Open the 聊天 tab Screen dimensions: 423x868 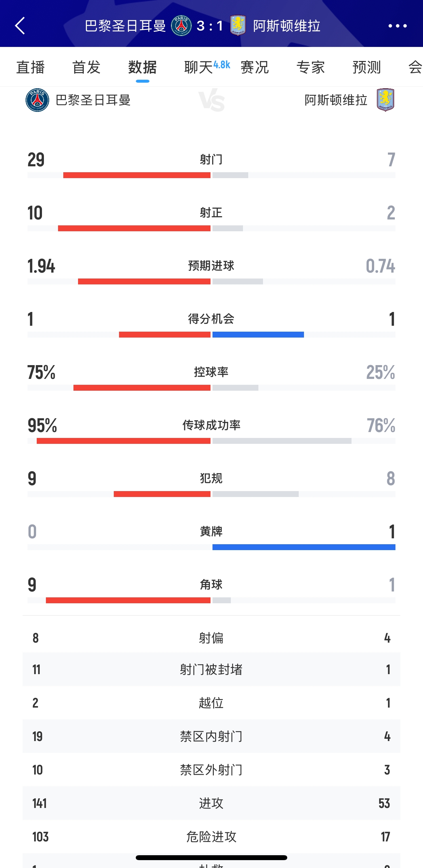coord(199,67)
